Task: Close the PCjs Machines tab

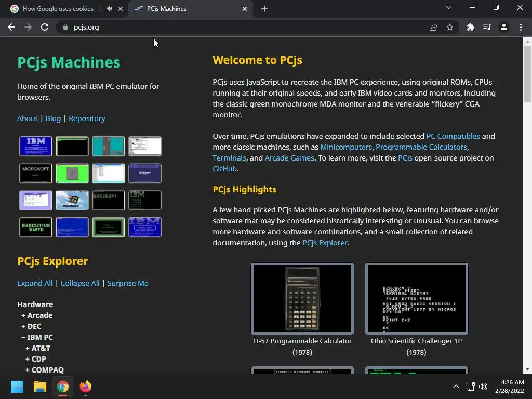Action: tap(245, 9)
